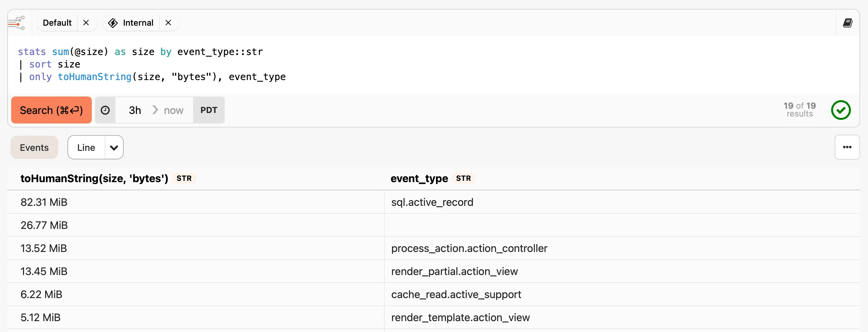The width and height of the screenshot is (868, 332).
Task: Click the lightning bolt icon on Internal tab
Action: (x=113, y=23)
